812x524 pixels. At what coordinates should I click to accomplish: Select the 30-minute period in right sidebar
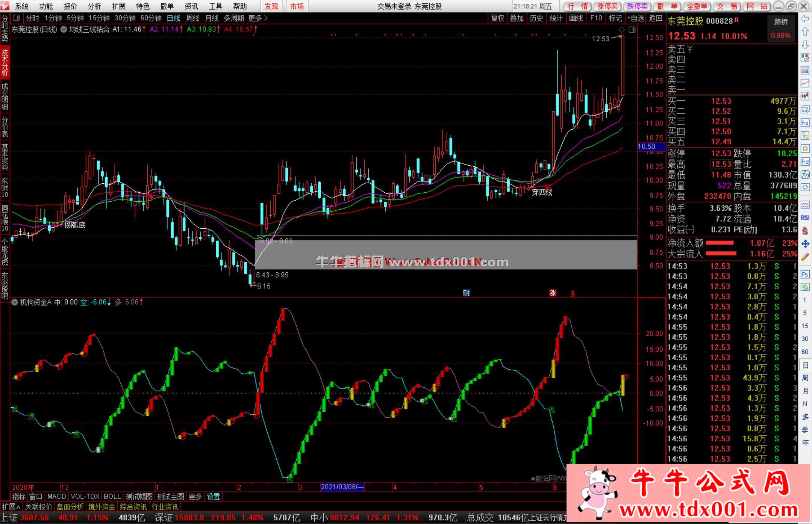tap(805, 339)
